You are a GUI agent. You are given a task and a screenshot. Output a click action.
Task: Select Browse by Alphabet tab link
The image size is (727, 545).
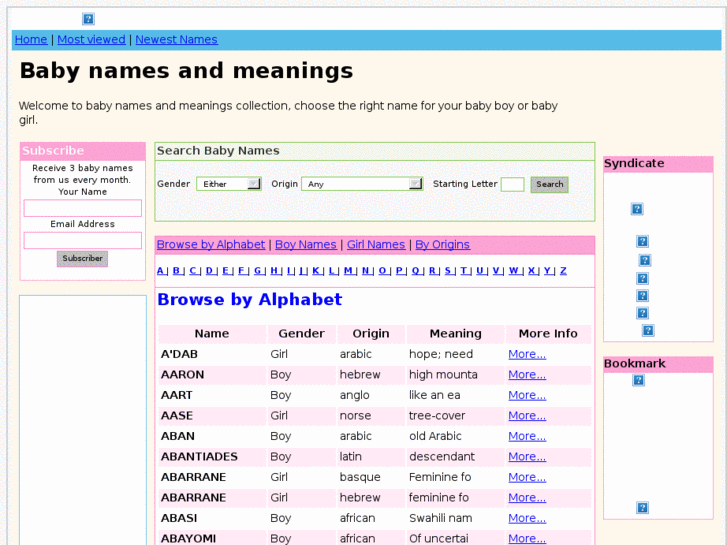point(210,244)
